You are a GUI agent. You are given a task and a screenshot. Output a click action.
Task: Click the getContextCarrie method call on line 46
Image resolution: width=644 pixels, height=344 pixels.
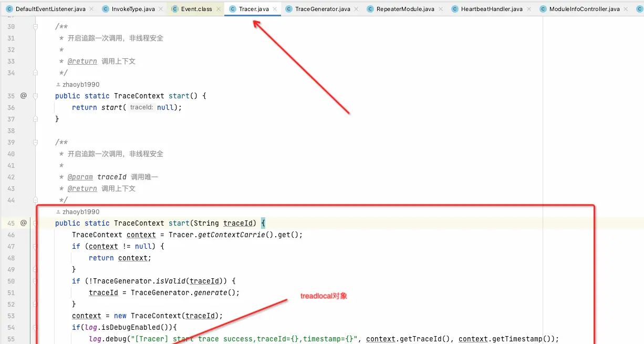(x=231, y=235)
